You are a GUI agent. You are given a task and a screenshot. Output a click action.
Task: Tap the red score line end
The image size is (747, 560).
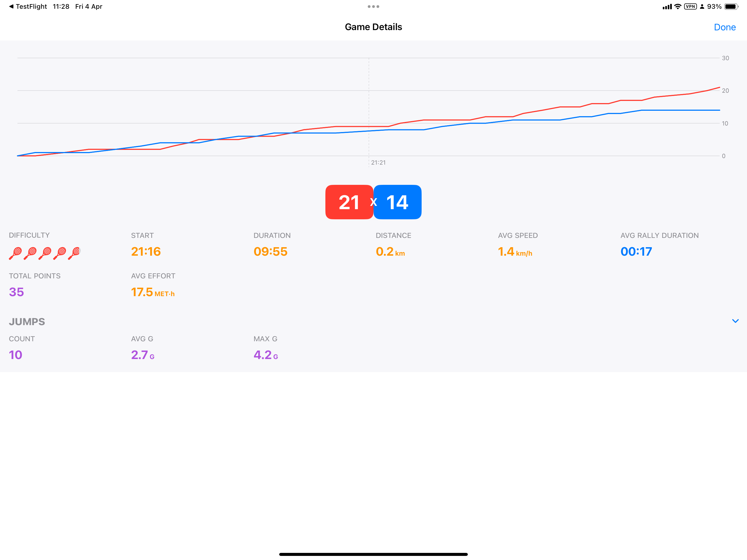(719, 87)
